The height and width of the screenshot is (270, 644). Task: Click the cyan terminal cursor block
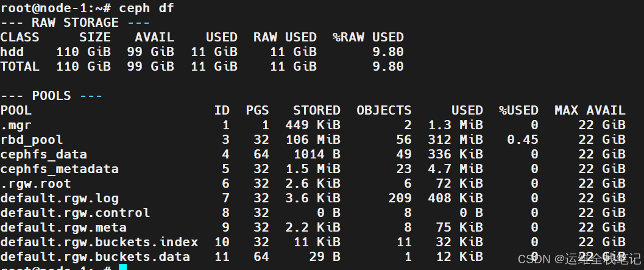123,268
